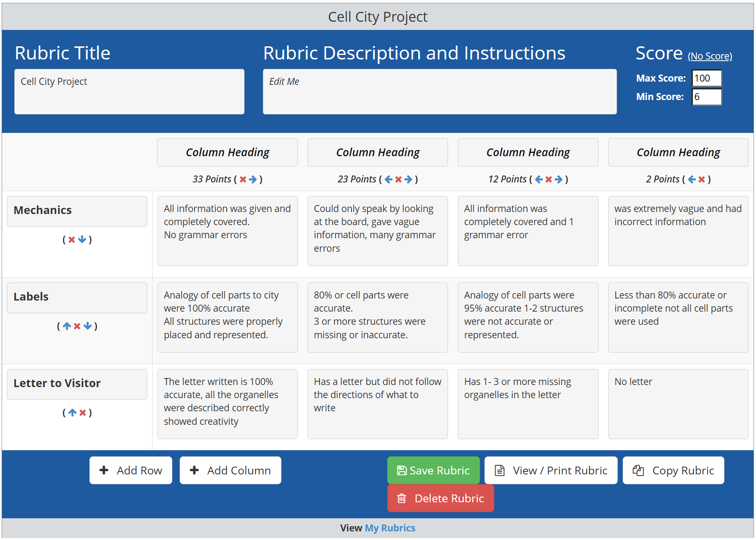Click the Add Row button
The image size is (756, 540).
pos(131,470)
